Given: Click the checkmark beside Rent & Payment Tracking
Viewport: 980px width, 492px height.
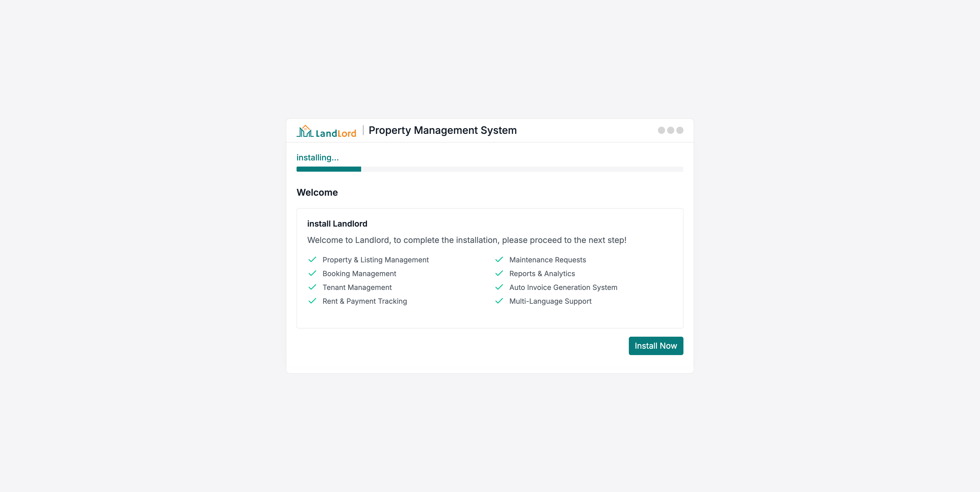Looking at the screenshot, I should click(x=312, y=301).
